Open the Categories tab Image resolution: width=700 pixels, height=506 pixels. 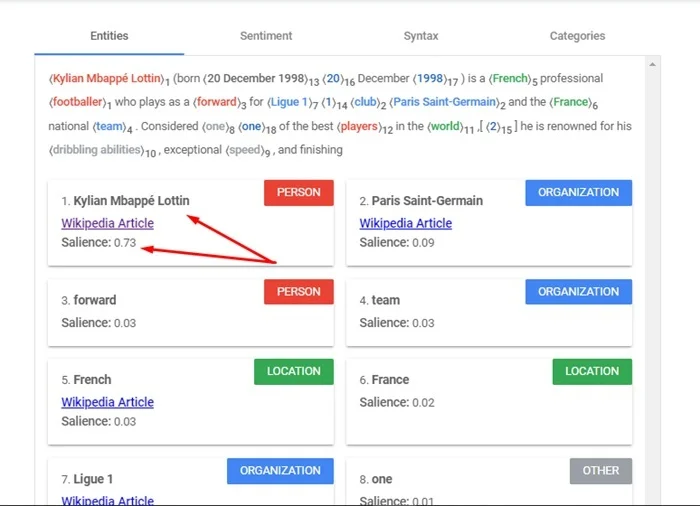[577, 36]
